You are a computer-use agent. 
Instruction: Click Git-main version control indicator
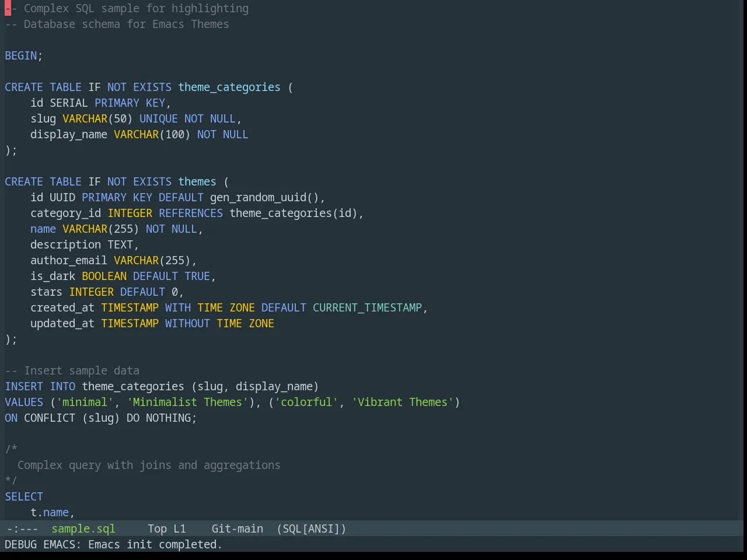237,528
